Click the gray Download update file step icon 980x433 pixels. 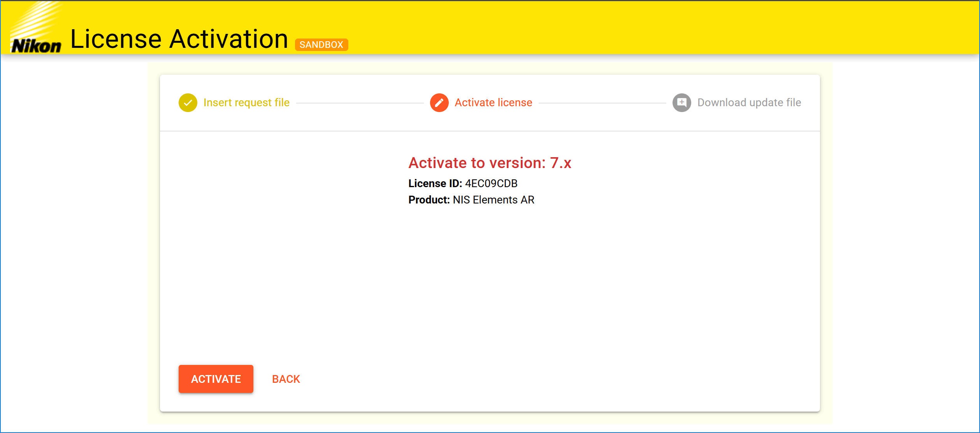point(682,103)
